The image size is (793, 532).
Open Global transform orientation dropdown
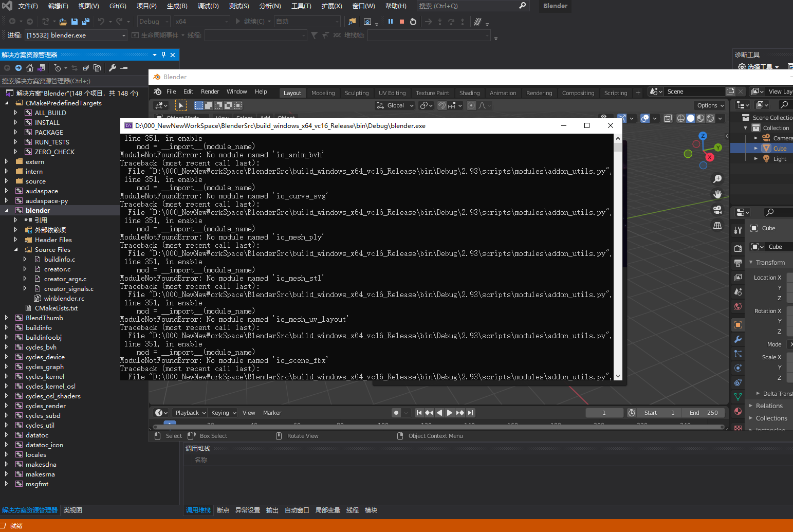(395, 105)
